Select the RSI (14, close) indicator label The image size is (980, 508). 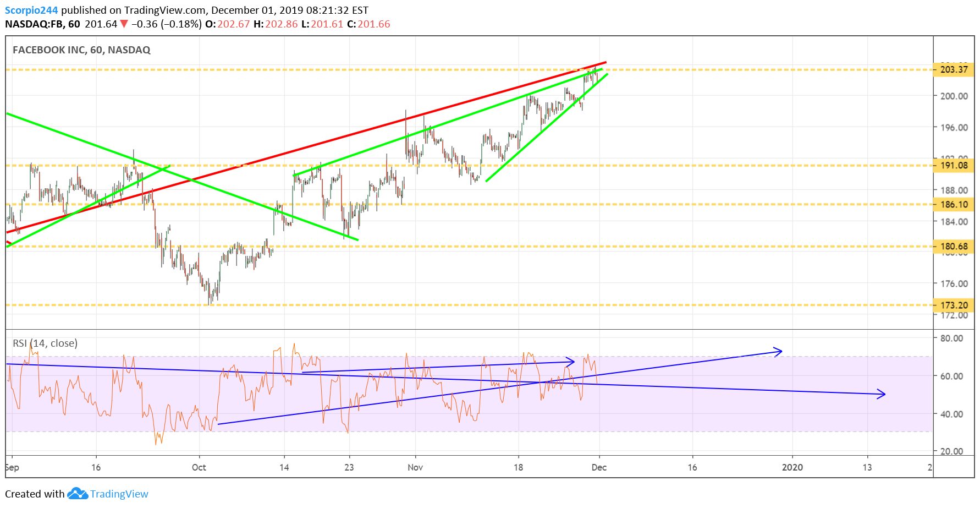45,343
